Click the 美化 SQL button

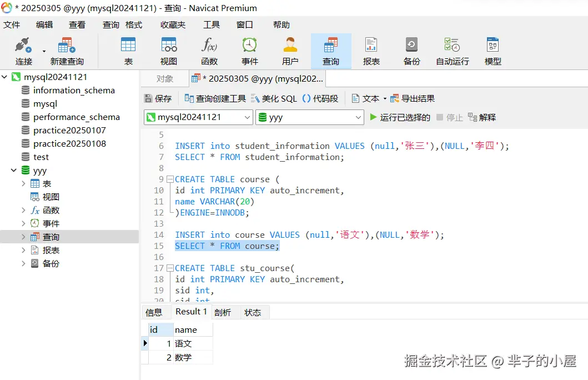click(x=274, y=99)
